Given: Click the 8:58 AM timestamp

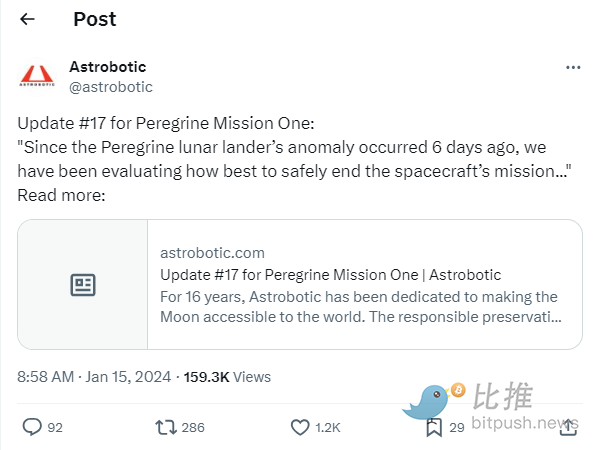Looking at the screenshot, I should coord(45,377).
